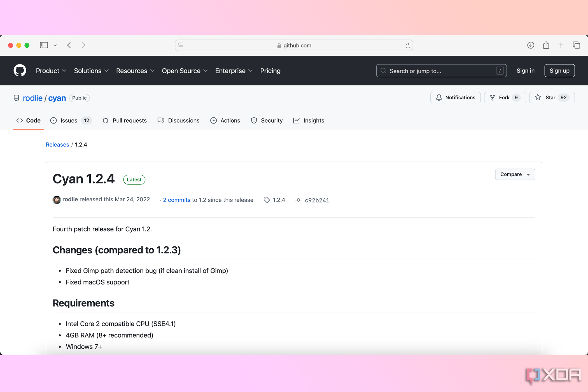
Task: Click the GitHub octocat logo icon
Action: (20, 71)
